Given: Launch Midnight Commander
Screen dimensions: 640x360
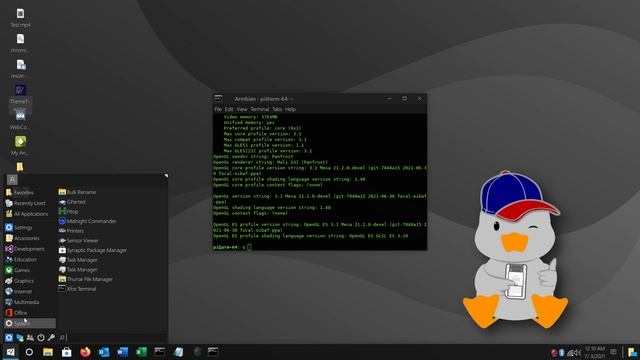Looking at the screenshot, I should click(x=87, y=221).
